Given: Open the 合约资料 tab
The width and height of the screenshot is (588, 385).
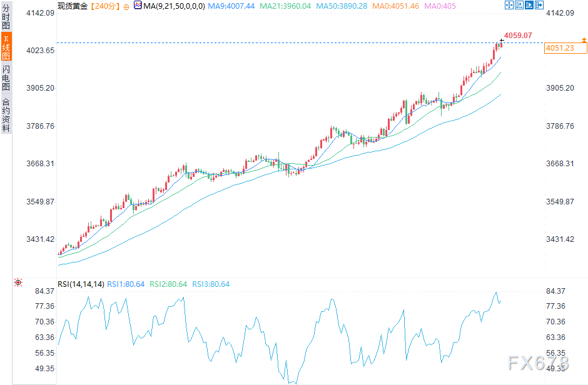Looking at the screenshot, I should pyautogui.click(x=6, y=114).
